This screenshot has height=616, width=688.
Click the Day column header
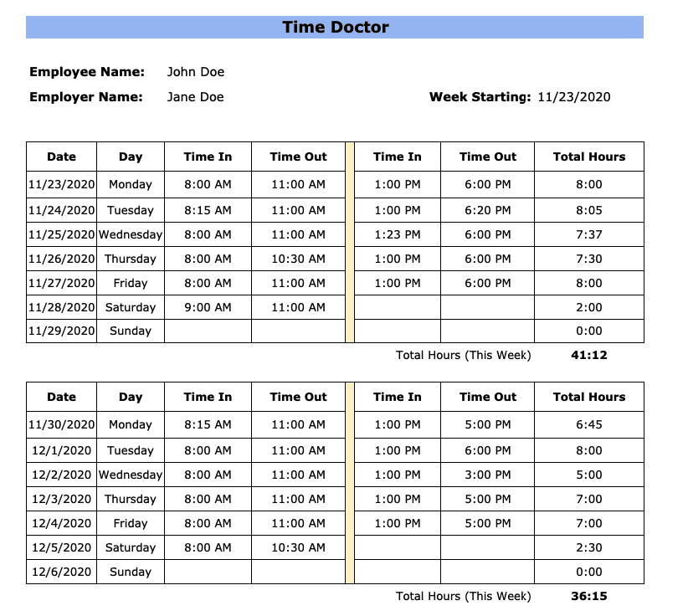[130, 157]
